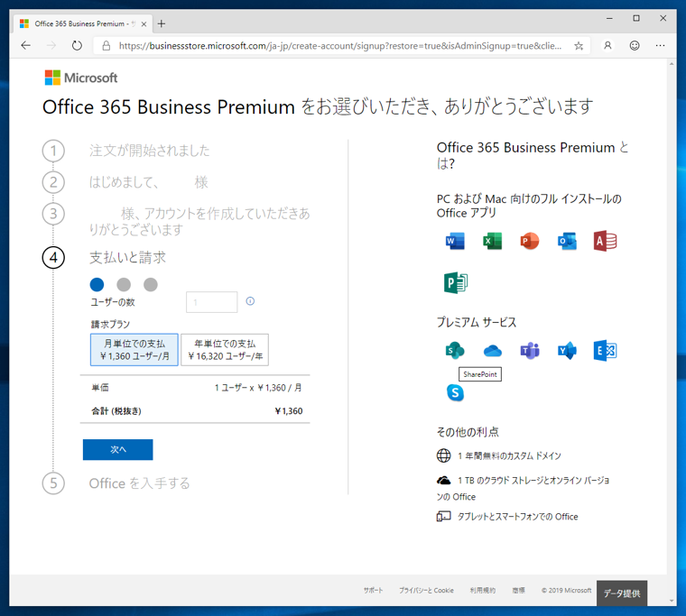This screenshot has height=616, width=686.
Task: Click the black cloud storage icon
Action: 443,480
